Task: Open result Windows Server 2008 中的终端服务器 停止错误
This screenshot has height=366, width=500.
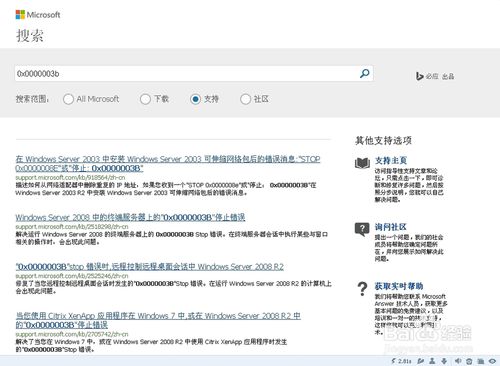Action: click(130, 217)
